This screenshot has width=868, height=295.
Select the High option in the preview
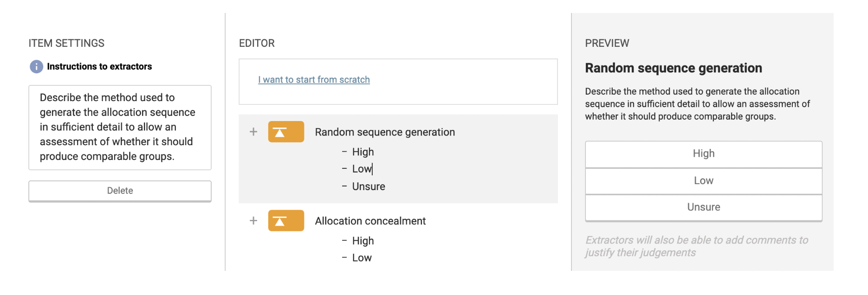tap(703, 154)
